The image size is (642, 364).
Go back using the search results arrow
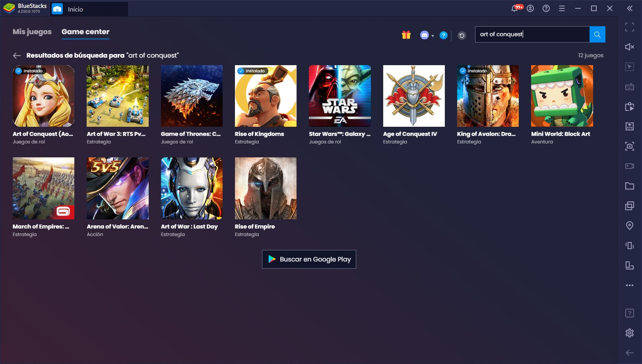pyautogui.click(x=17, y=56)
